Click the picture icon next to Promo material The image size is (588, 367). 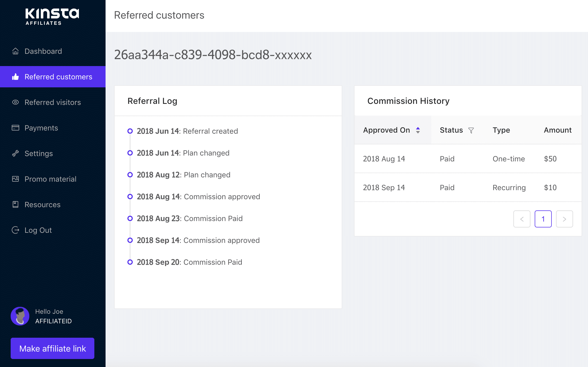click(x=15, y=179)
